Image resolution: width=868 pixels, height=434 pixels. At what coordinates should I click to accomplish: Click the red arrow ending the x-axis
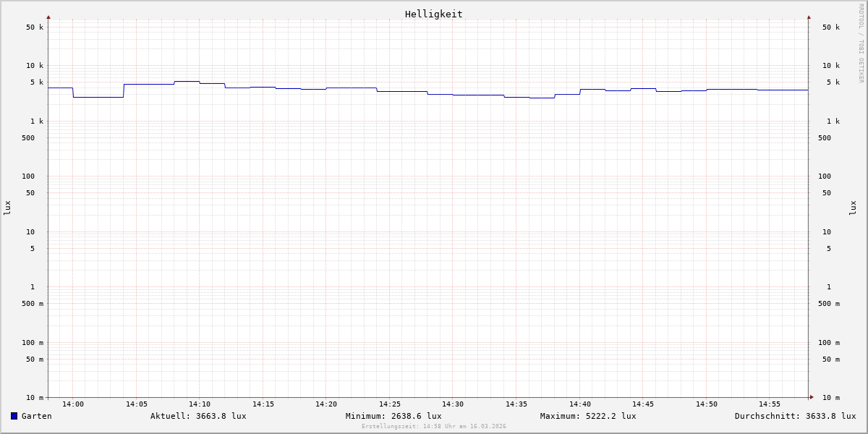[x=812, y=397]
